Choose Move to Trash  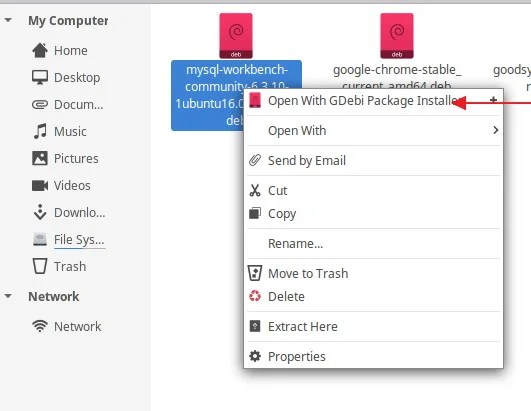[374, 274]
